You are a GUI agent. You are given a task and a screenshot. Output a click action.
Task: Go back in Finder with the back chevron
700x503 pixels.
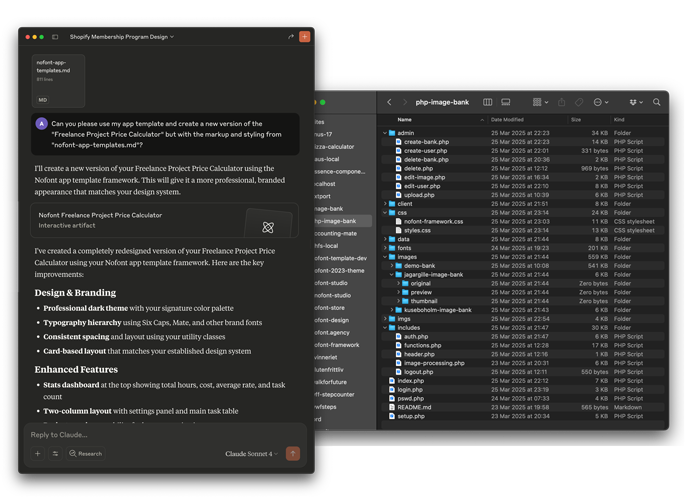coord(389,102)
